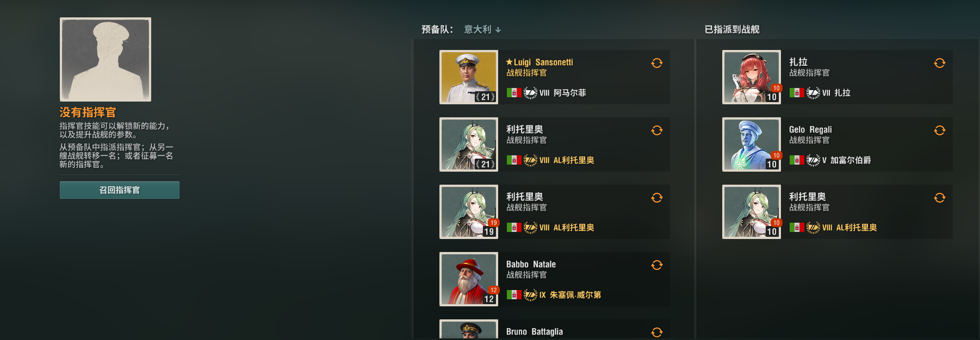Image resolution: width=980 pixels, height=340 pixels.
Task: Select the Bruno Battaglia commander entry
Action: [x=555, y=330]
